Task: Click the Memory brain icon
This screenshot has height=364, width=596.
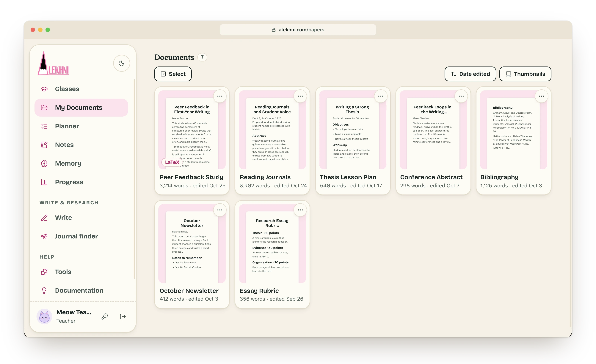Action: pos(44,163)
